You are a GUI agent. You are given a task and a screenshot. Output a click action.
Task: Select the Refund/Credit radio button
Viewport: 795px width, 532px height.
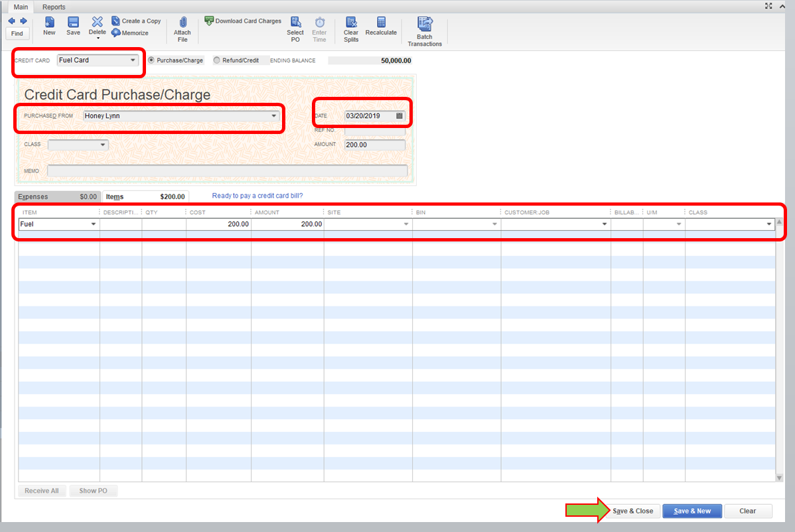[x=216, y=60]
